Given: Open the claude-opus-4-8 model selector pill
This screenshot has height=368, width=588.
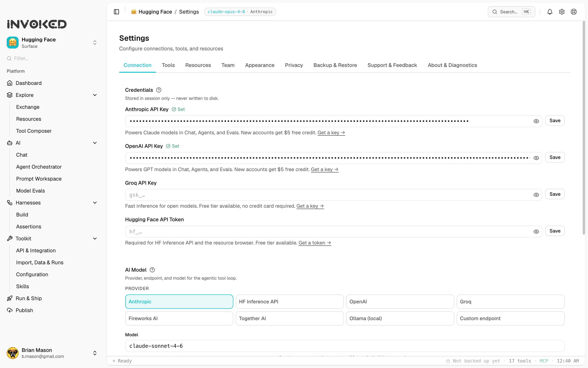Looking at the screenshot, I should click(x=240, y=12).
